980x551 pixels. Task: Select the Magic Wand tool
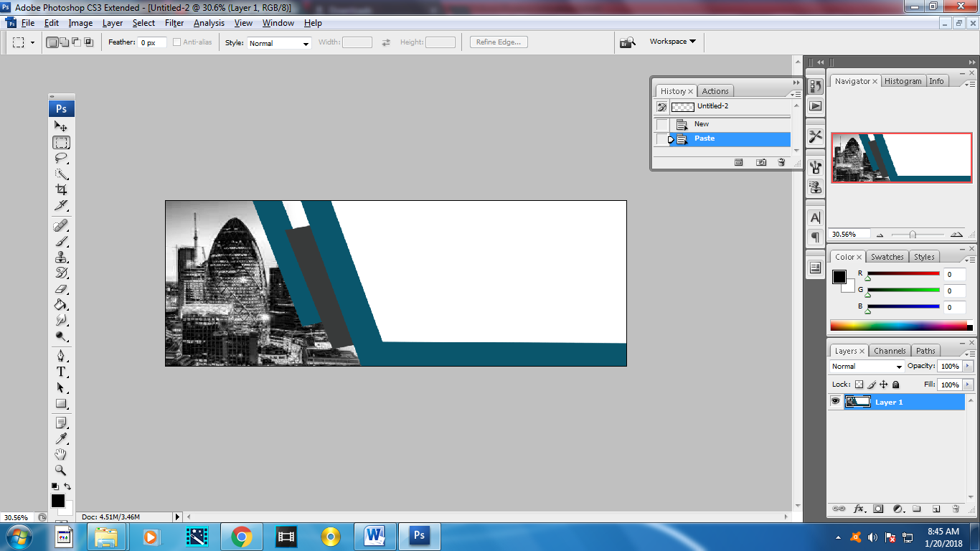tap(61, 174)
